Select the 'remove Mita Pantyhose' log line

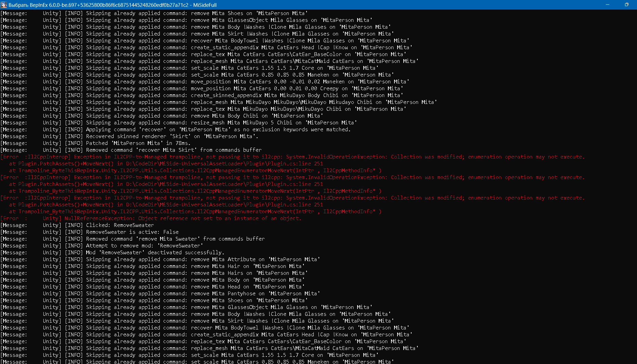pyautogui.click(x=203, y=294)
